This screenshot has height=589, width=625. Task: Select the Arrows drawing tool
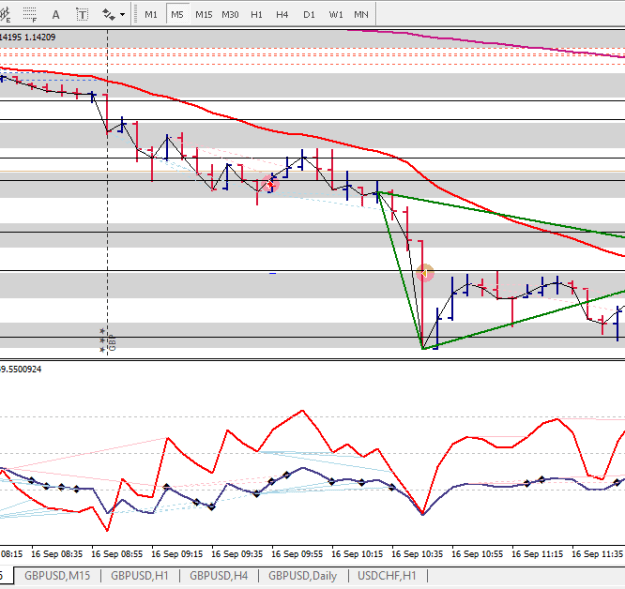[108, 15]
